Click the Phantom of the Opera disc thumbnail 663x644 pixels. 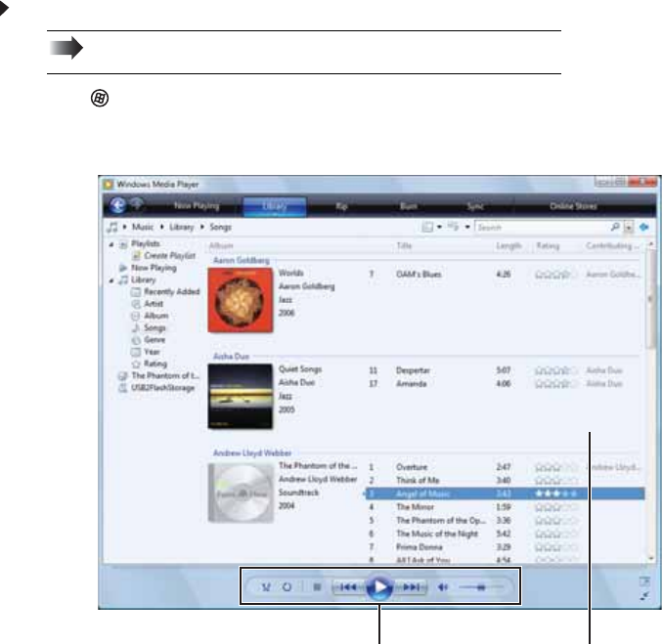tap(241, 493)
